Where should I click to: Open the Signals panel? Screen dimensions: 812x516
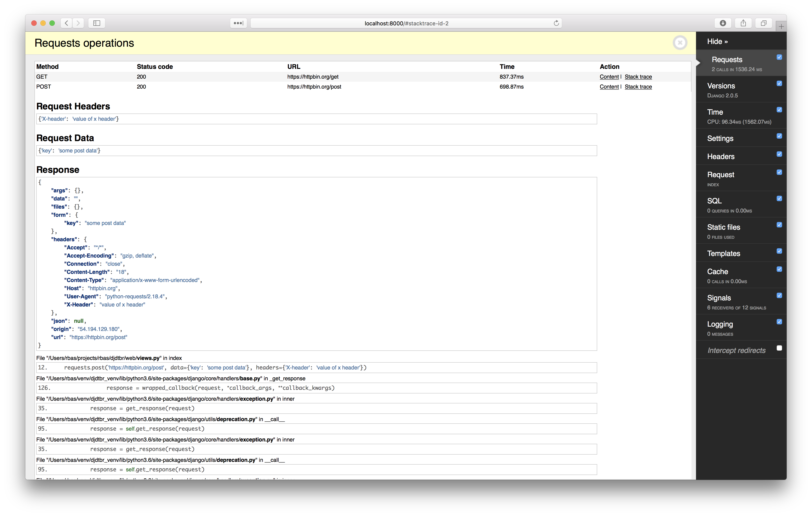coord(719,298)
